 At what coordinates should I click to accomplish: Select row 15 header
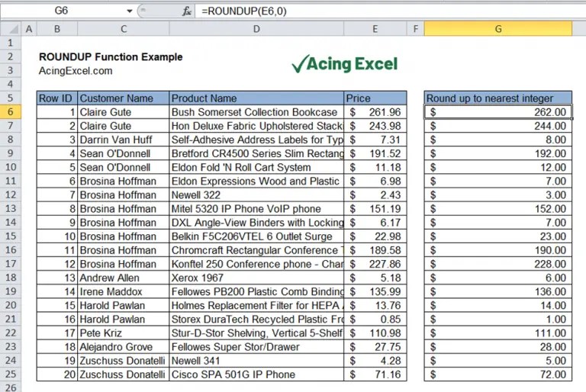[11, 236]
